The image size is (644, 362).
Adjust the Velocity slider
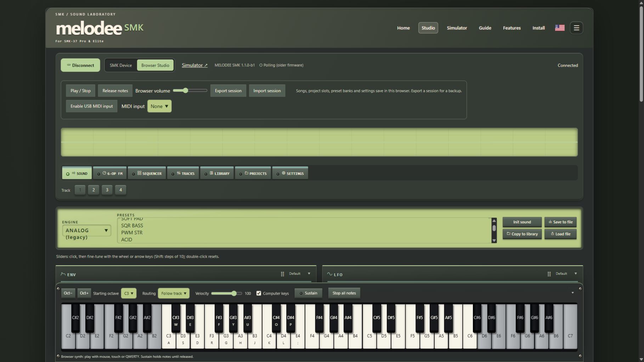tap(226, 293)
